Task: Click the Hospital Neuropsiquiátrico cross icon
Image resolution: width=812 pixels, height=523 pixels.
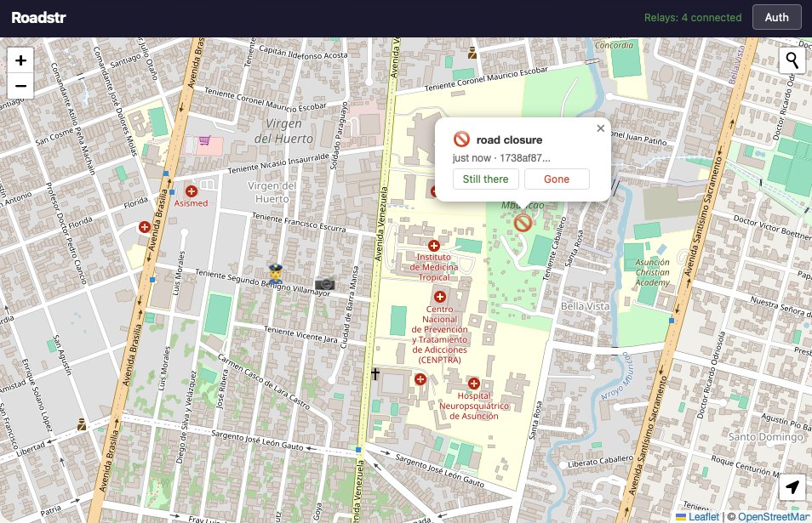Action: tap(473, 384)
